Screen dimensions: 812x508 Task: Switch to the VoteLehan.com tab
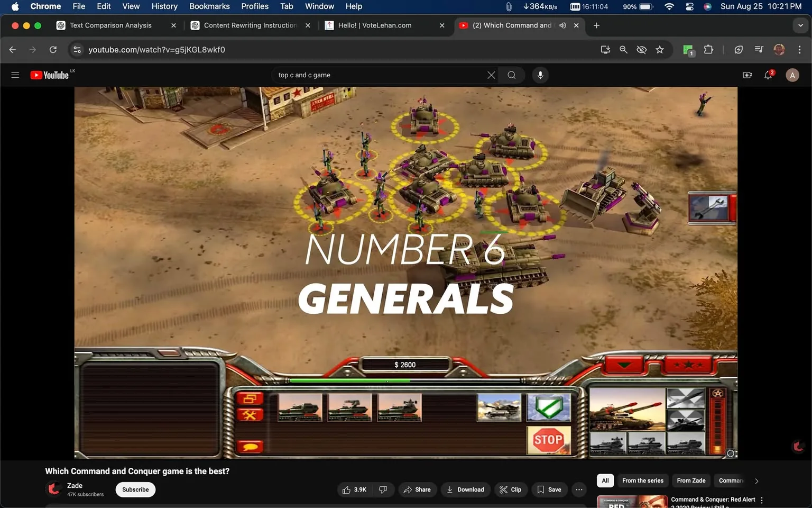tap(376, 25)
